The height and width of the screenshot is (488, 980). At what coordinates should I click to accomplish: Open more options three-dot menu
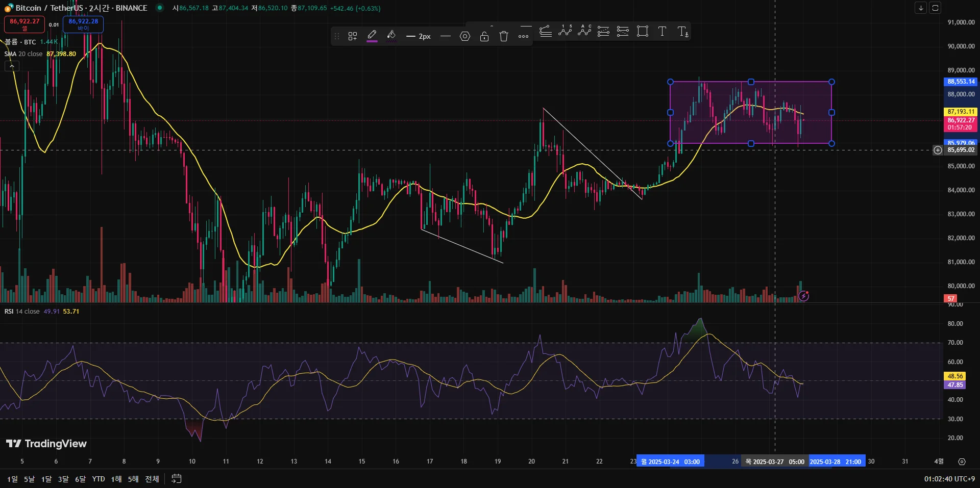(523, 36)
